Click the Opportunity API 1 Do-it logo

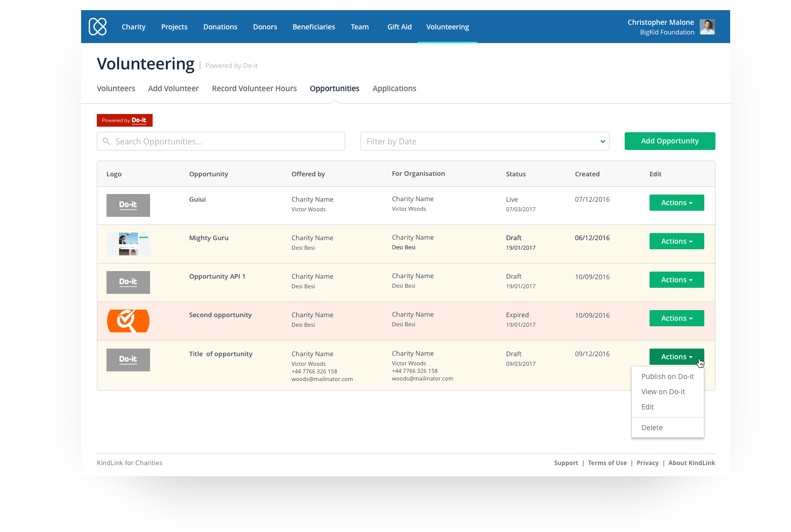[x=128, y=282]
